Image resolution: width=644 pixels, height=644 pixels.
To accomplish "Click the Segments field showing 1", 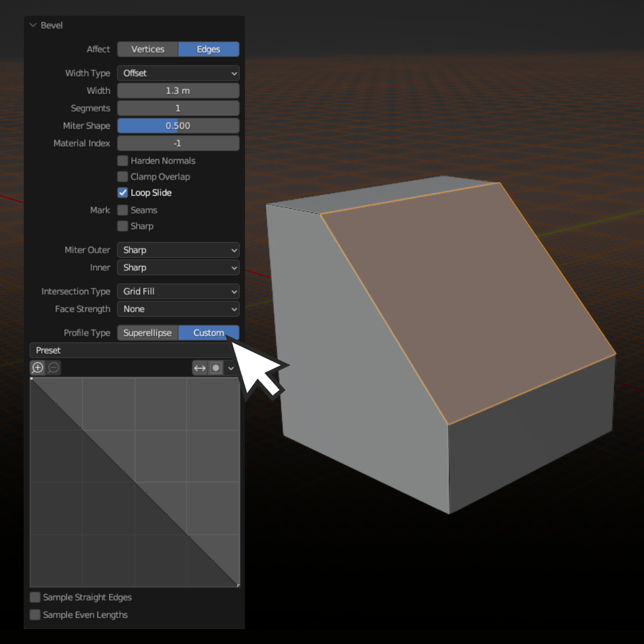I will (178, 109).
